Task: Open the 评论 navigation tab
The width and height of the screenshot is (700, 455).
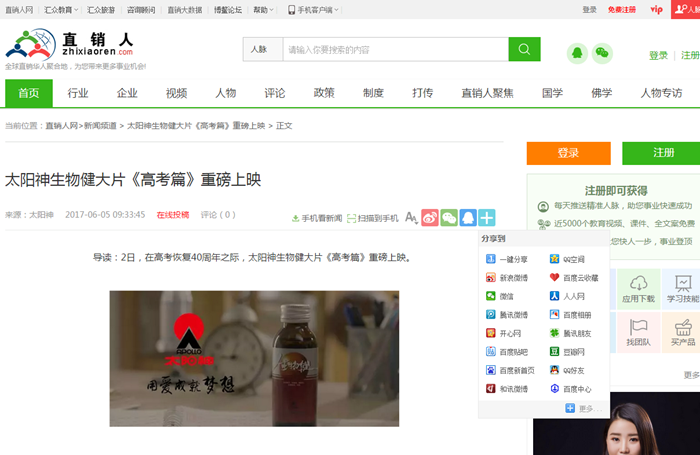Action: [275, 93]
